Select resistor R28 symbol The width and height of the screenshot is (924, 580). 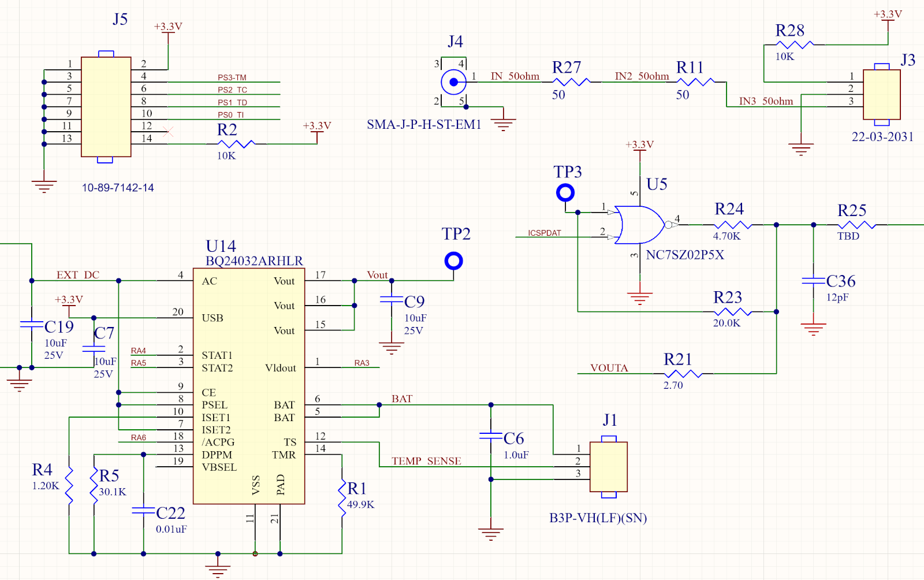[795, 44]
